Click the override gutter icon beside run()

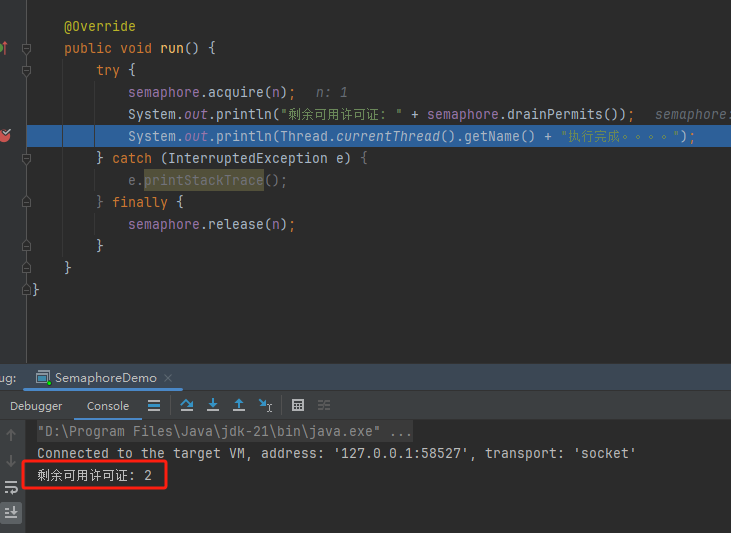pos(4,48)
